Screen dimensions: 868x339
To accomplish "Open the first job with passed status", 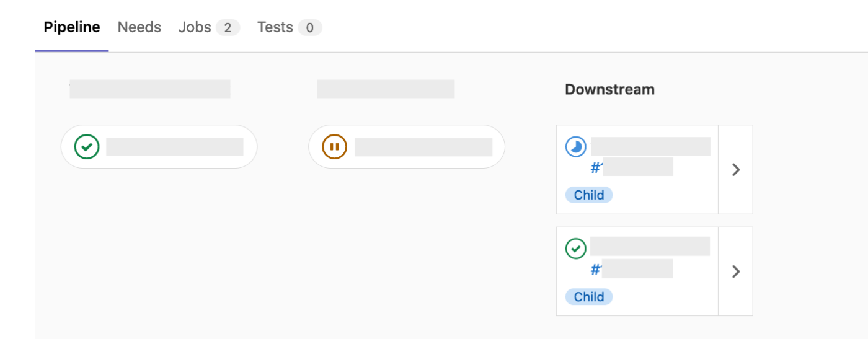I will [159, 147].
